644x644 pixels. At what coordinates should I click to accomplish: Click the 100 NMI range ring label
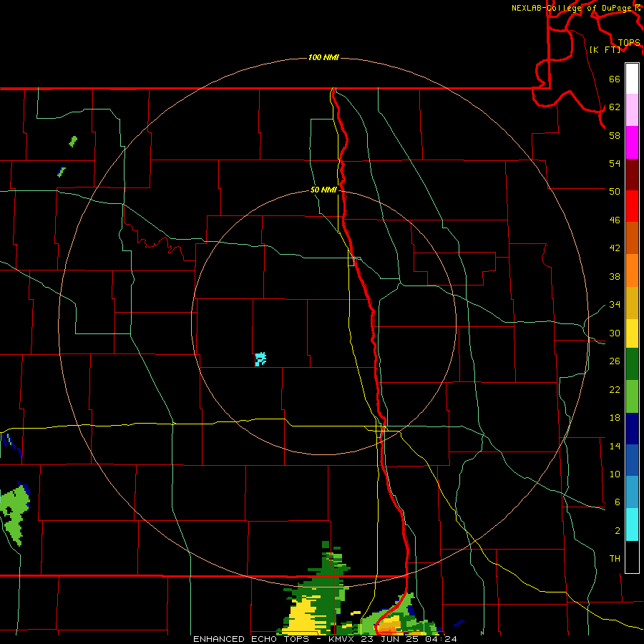[x=323, y=57]
